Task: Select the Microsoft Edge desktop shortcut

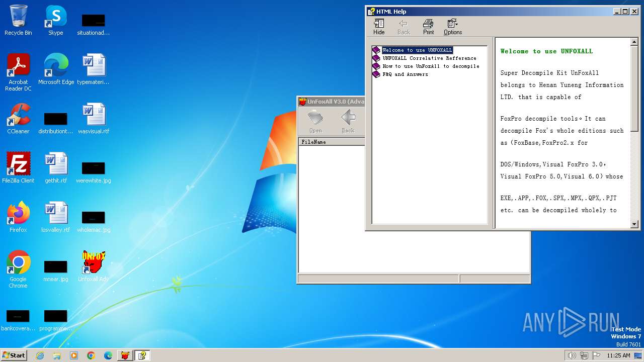Action: pos(56,69)
